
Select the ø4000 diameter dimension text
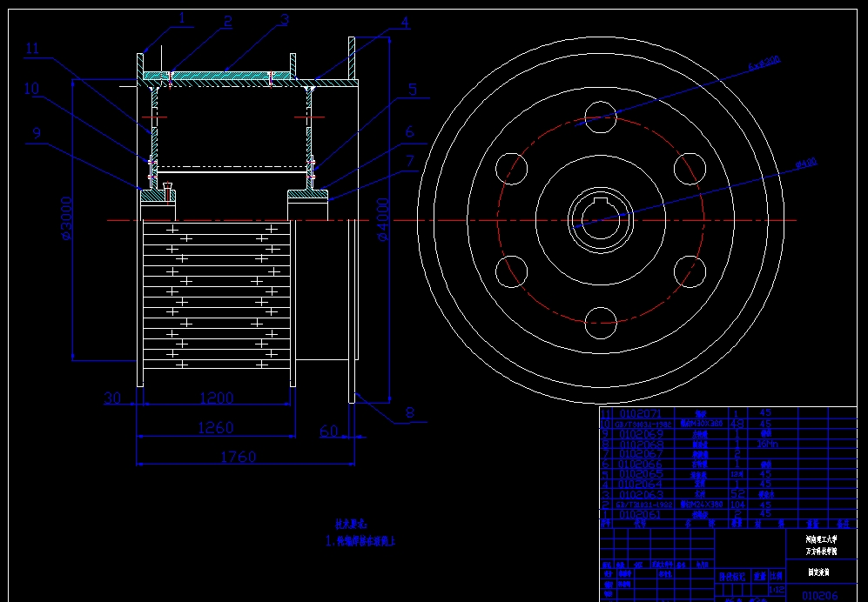pos(382,220)
